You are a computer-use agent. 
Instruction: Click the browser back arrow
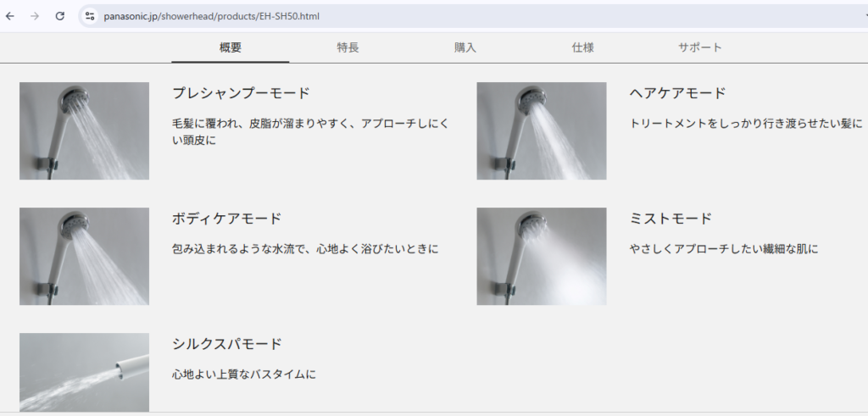coord(10,16)
